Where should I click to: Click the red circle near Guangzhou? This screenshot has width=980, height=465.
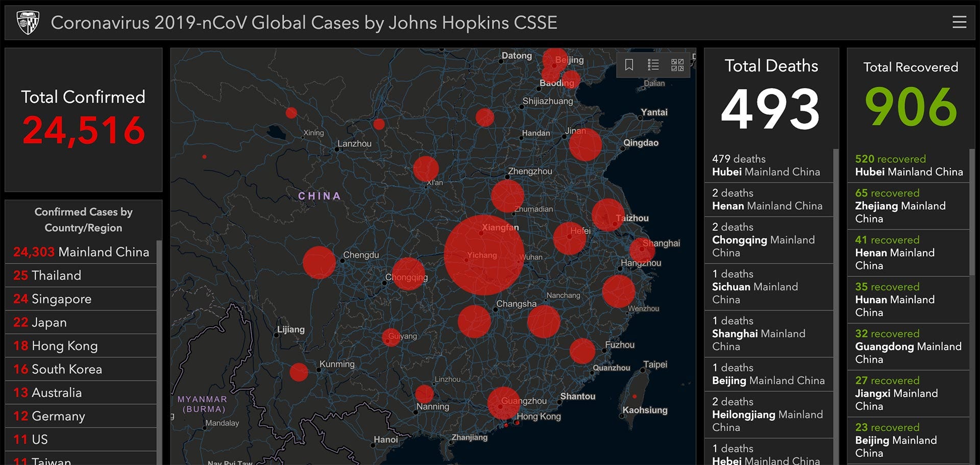coord(503,403)
